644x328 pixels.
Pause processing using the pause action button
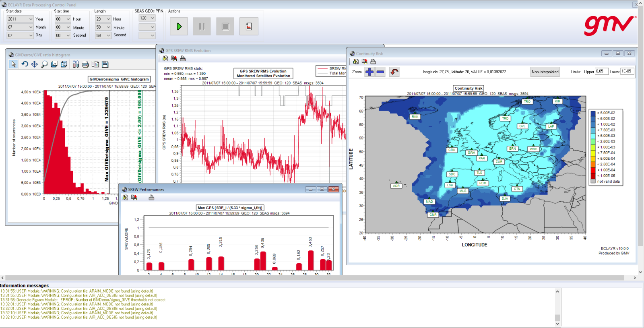[x=202, y=27]
